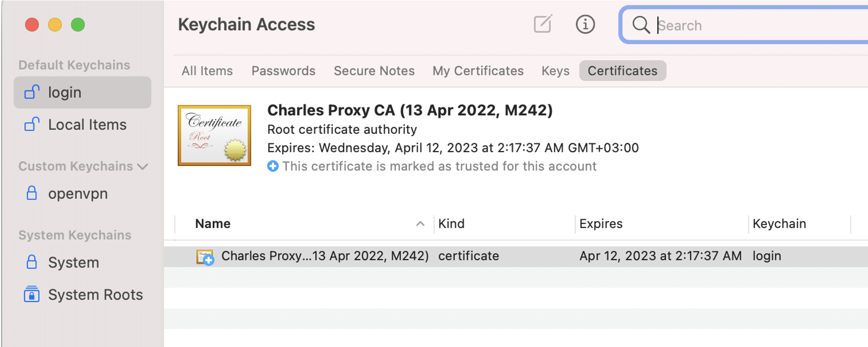Click the blue plus trust badge icon
The width and height of the screenshot is (868, 347).
tap(273, 166)
